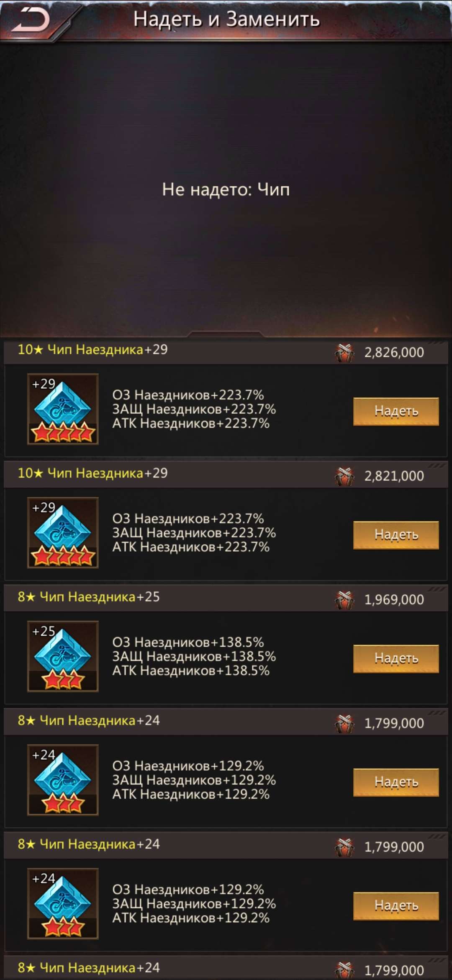Click power icon next to 2,821,000
The image size is (452, 980).
344,476
